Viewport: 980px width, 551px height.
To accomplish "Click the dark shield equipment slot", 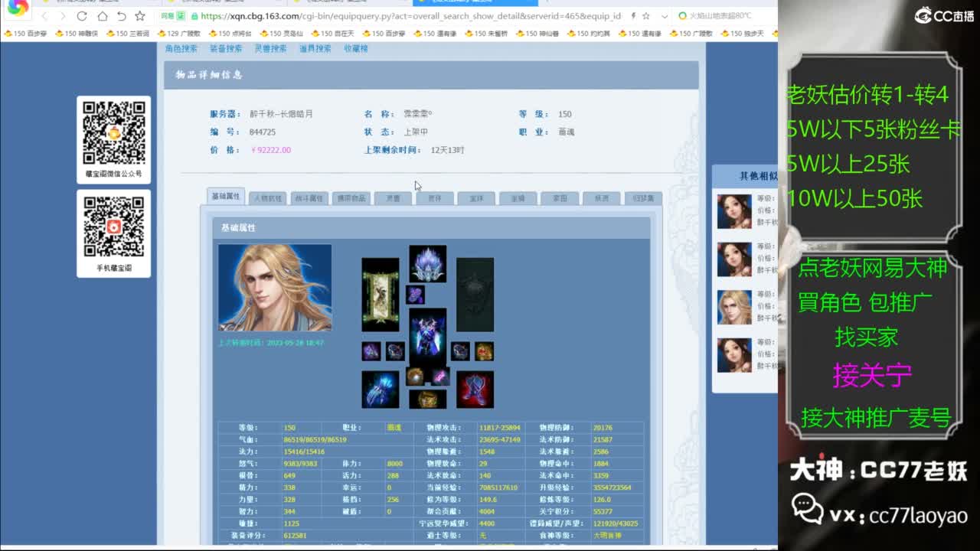I will tap(475, 295).
